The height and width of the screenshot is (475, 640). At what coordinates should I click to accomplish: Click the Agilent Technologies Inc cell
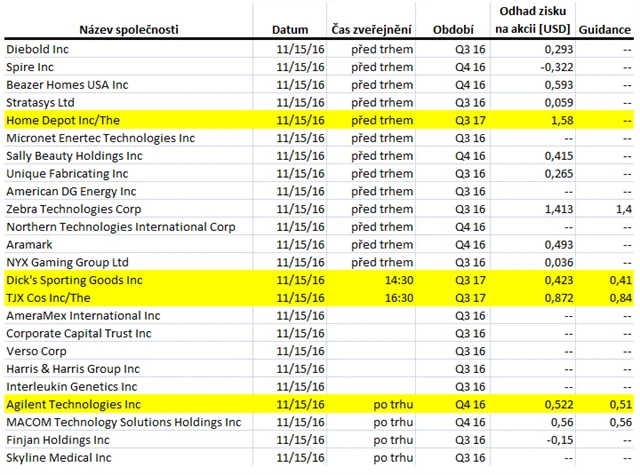(74, 404)
